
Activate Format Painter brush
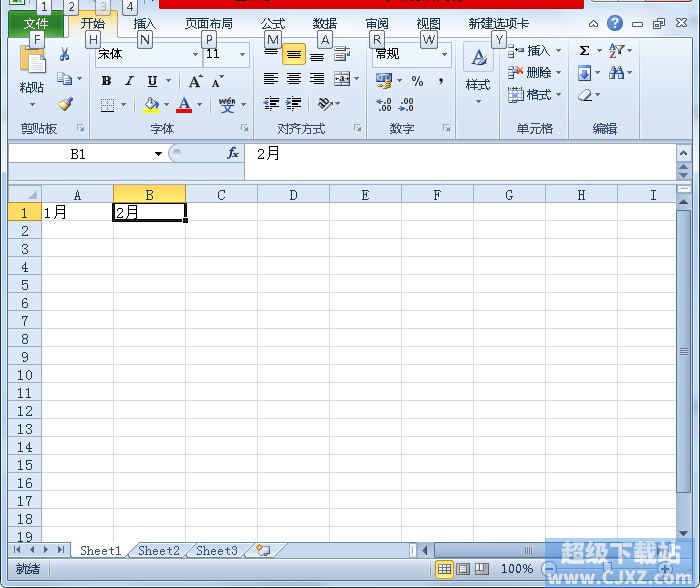point(65,104)
